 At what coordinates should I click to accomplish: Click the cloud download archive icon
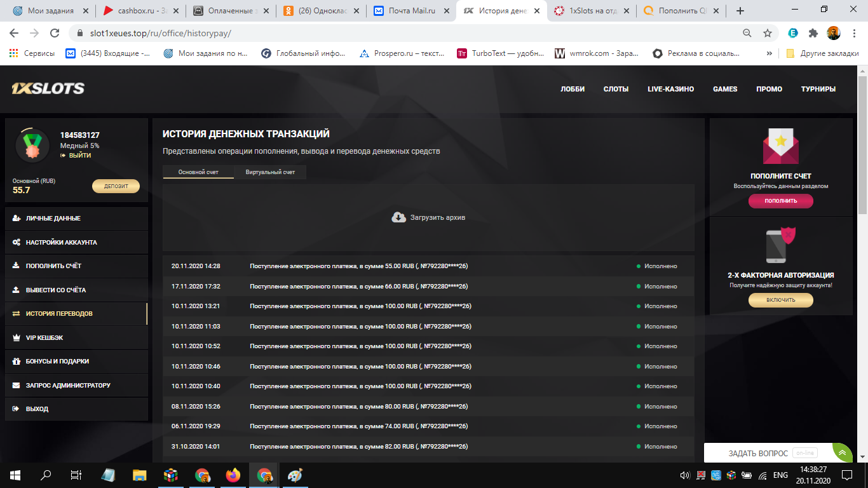(398, 217)
